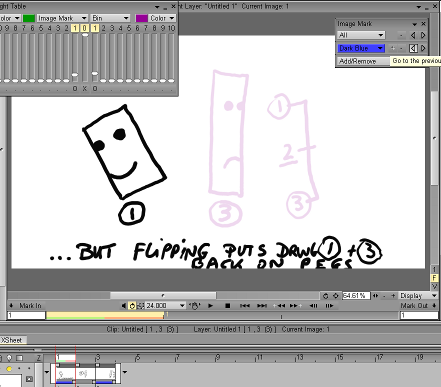This screenshot has width=441, height=387.
Task: Open the Image Mark dropdown in Light Table
Action: tap(62, 18)
